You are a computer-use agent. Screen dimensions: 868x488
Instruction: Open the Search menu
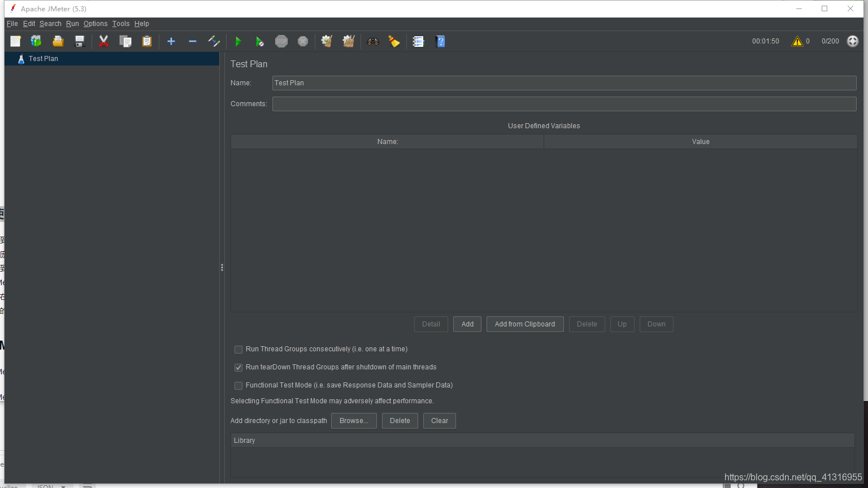50,24
